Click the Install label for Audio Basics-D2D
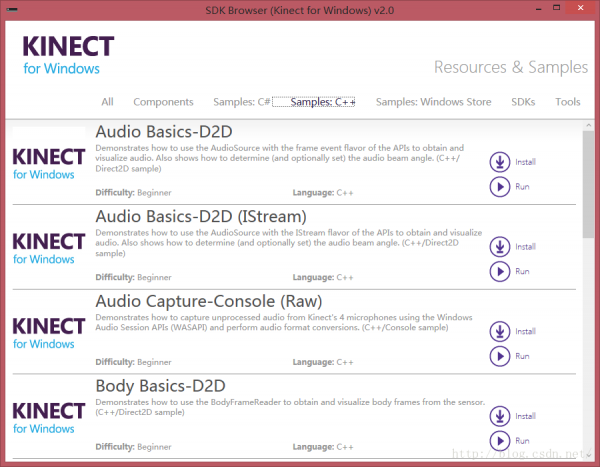This screenshot has width=600, height=467. 525,162
